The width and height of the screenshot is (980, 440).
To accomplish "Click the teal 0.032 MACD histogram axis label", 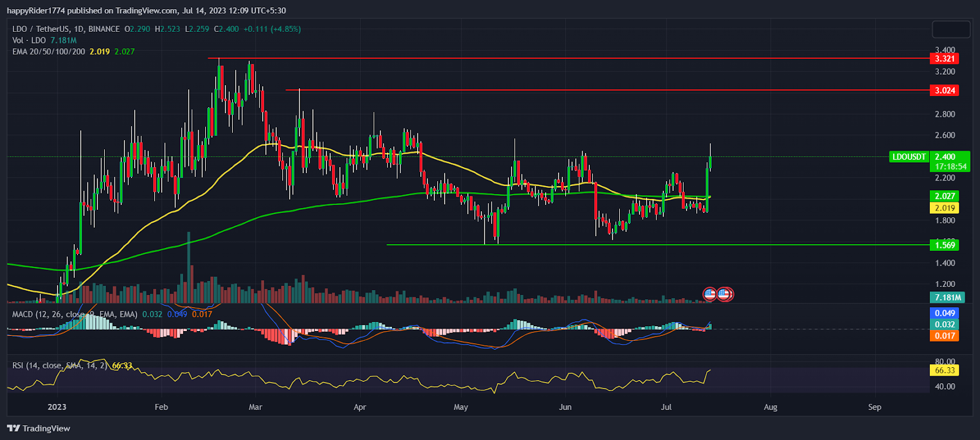I will coord(944,324).
